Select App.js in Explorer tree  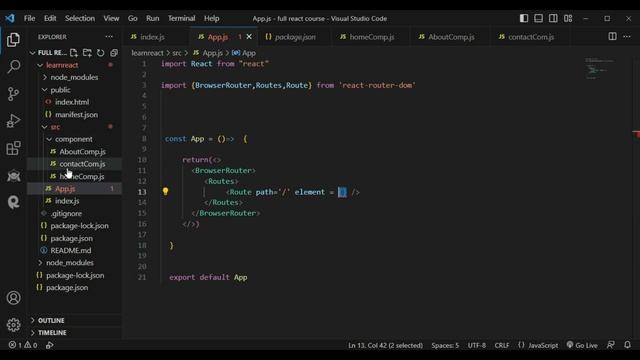pyautogui.click(x=65, y=189)
